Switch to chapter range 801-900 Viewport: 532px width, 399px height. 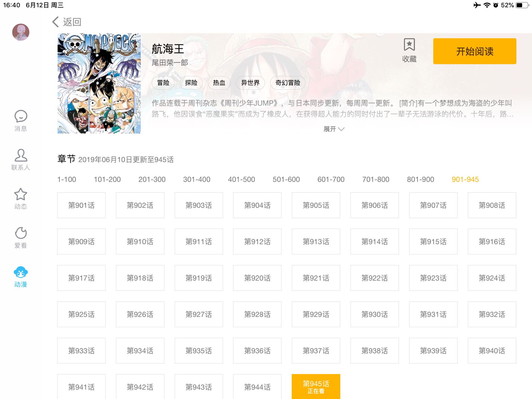tap(420, 179)
